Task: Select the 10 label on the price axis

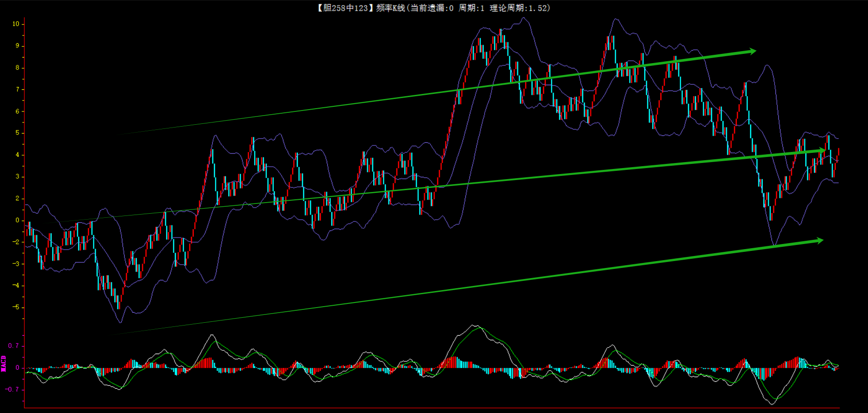Action: [16, 24]
